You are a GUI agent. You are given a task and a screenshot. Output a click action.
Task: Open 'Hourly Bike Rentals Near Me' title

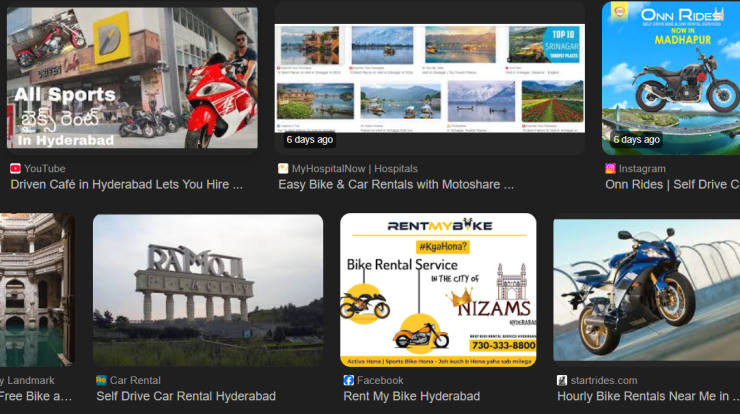(x=648, y=396)
